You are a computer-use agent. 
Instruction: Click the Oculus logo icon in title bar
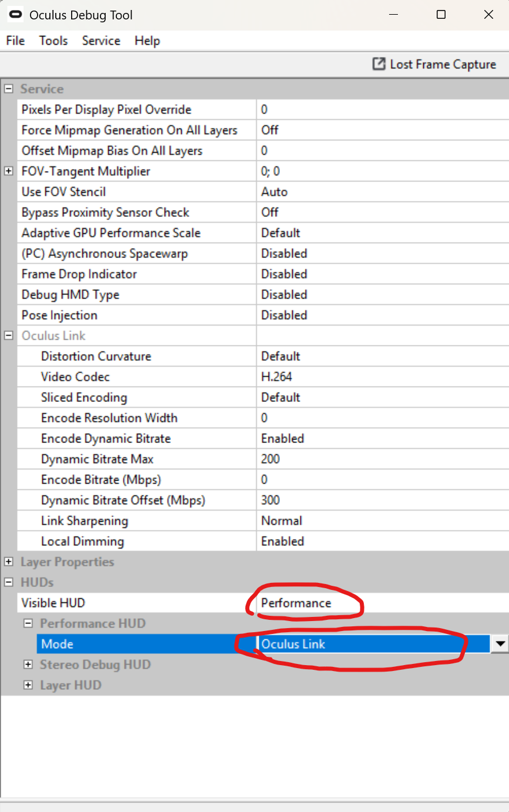coord(15,14)
